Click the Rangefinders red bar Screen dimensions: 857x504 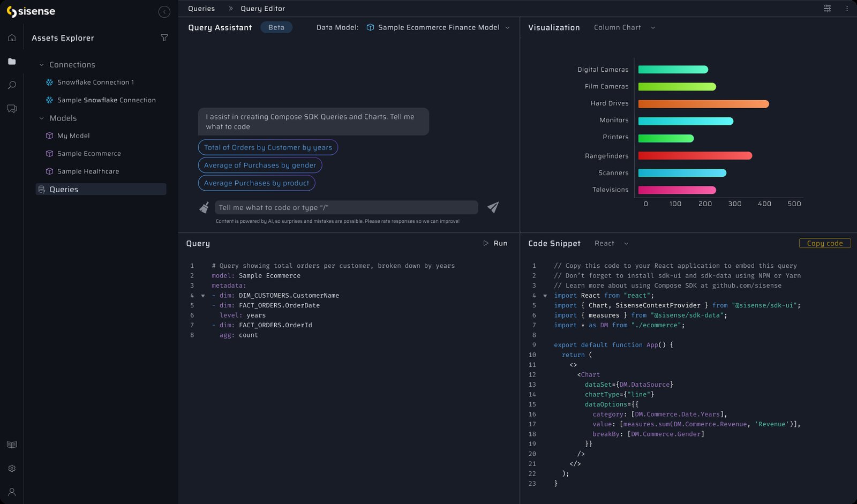point(695,156)
